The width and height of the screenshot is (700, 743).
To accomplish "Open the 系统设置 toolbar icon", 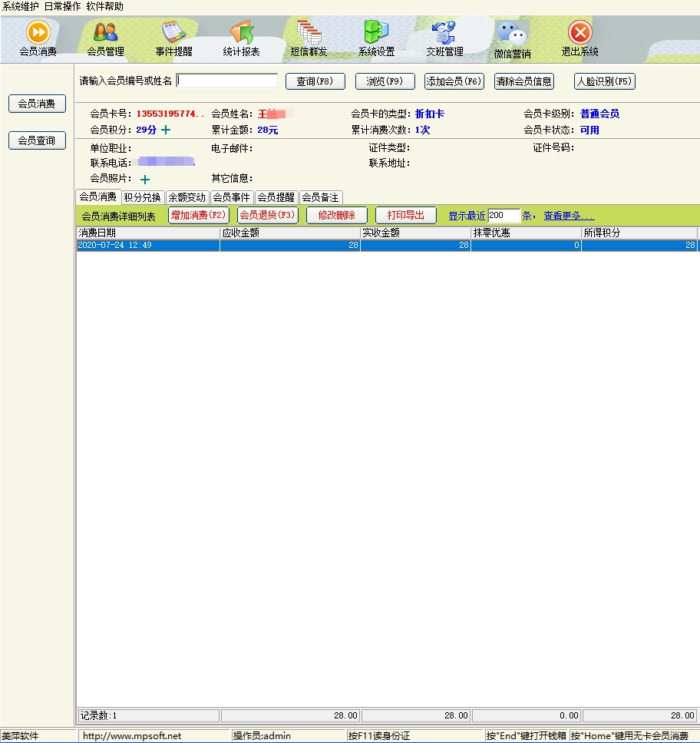I will click(x=376, y=33).
